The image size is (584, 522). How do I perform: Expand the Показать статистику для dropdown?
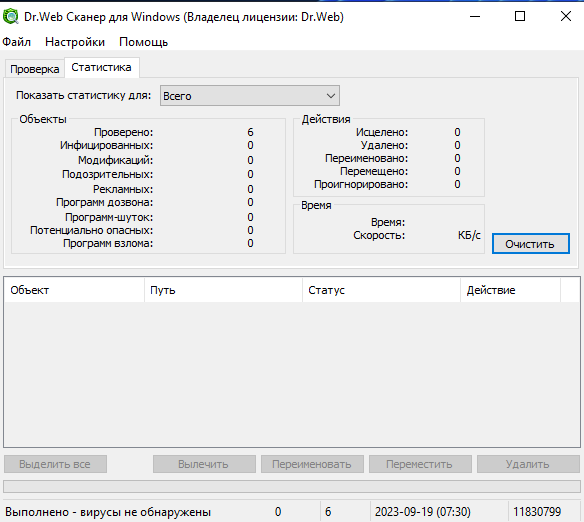coord(250,96)
